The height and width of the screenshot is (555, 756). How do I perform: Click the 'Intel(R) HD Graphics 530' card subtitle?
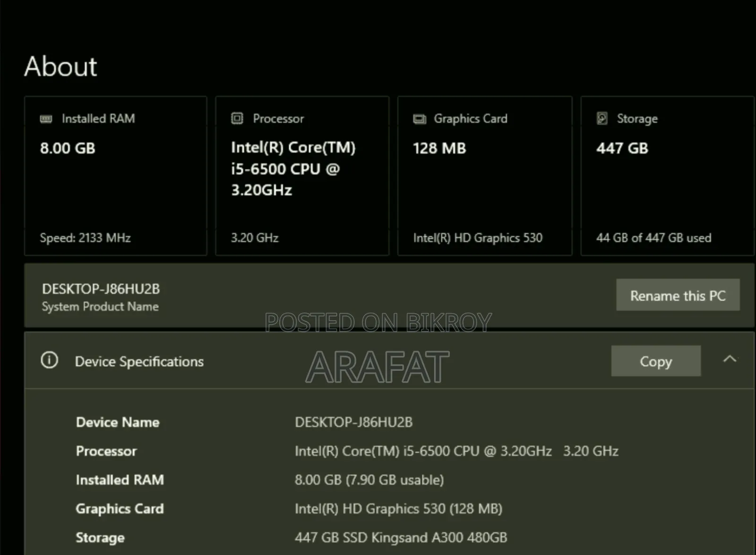click(478, 238)
